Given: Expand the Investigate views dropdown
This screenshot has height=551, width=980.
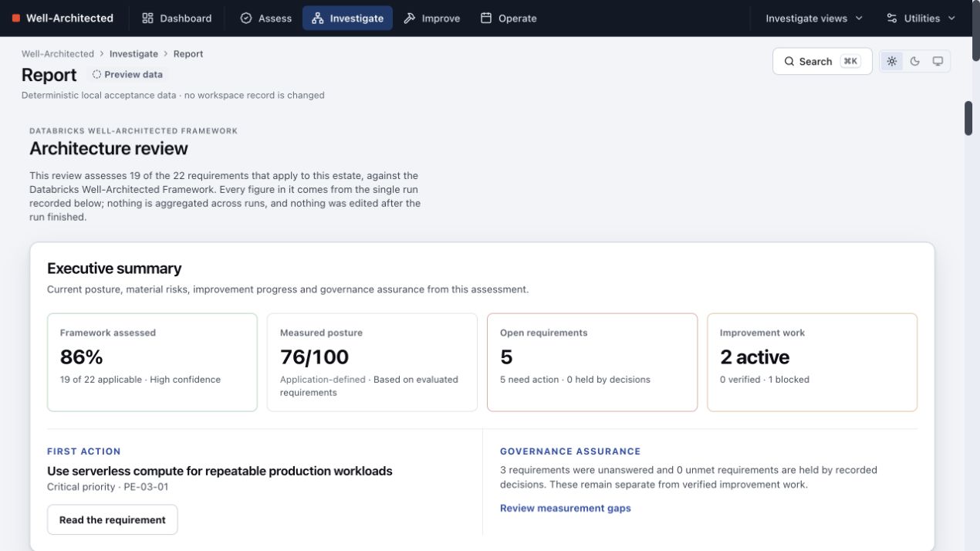Looking at the screenshot, I should pos(814,18).
